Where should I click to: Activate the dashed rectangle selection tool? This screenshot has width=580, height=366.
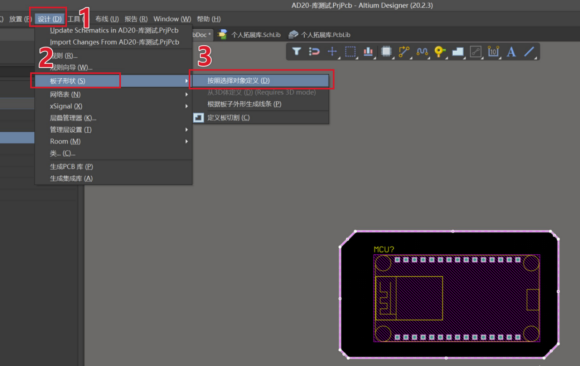(350, 51)
